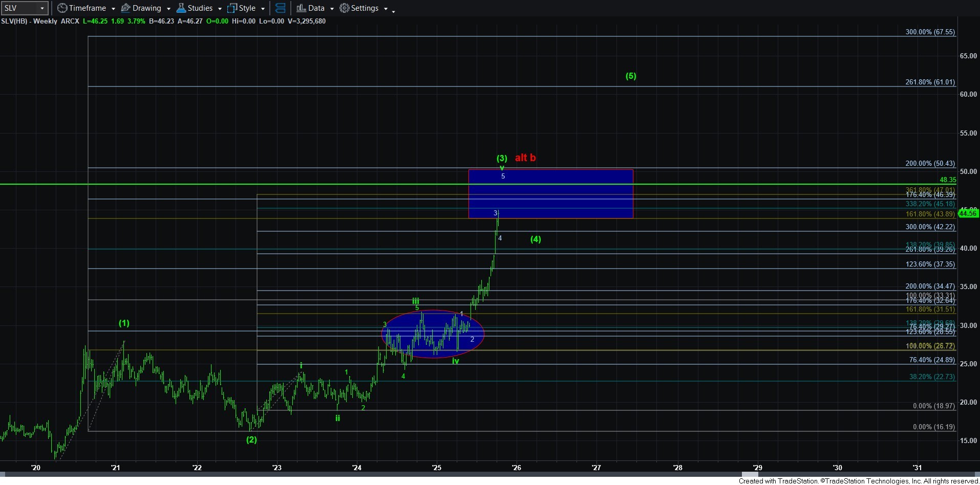Viewport: 980px width, 485px height.
Task: Open the Data menu label
Action: (316, 8)
